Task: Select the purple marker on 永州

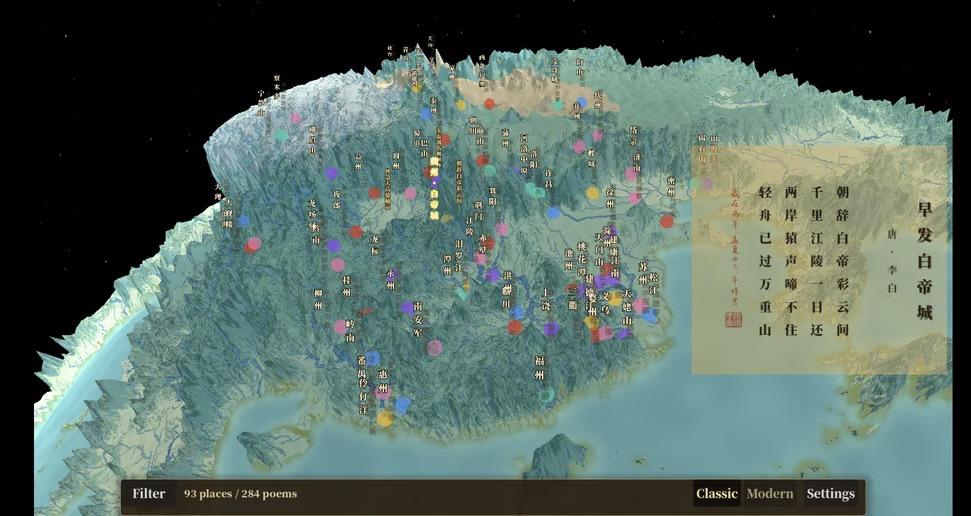Action: pyautogui.click(x=392, y=274)
